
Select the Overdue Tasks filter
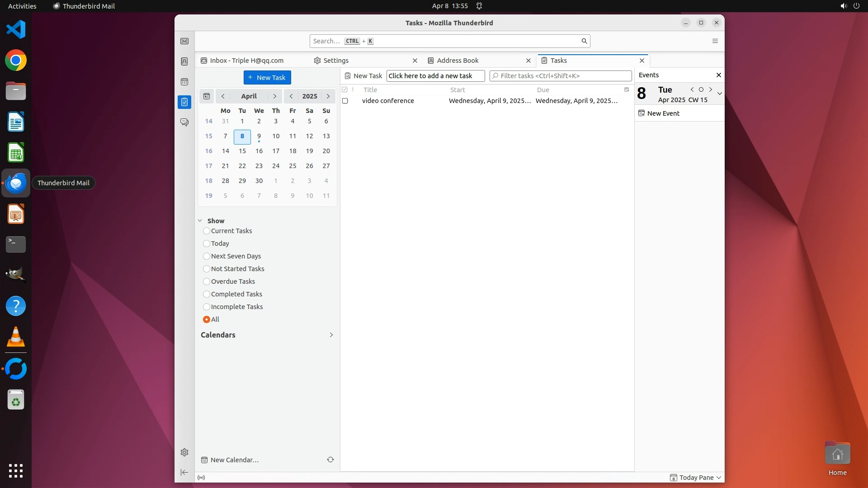[207, 282]
